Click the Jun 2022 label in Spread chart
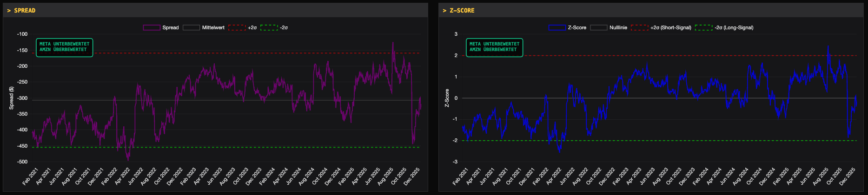868x195 pixels. [135, 177]
